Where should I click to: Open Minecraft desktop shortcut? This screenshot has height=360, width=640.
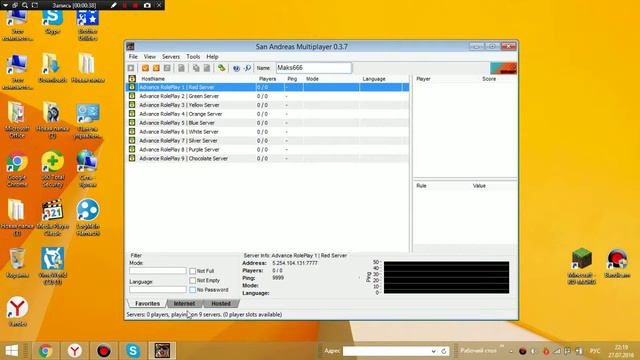[582, 266]
